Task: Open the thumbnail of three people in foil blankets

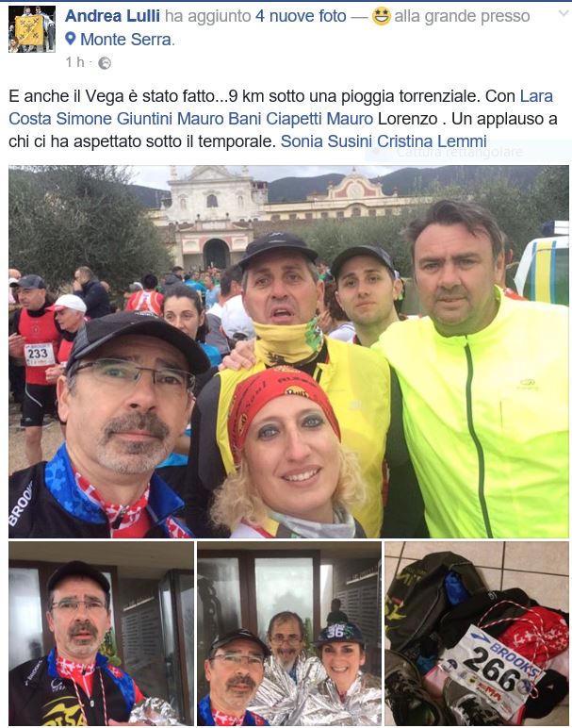Action: pos(289,634)
